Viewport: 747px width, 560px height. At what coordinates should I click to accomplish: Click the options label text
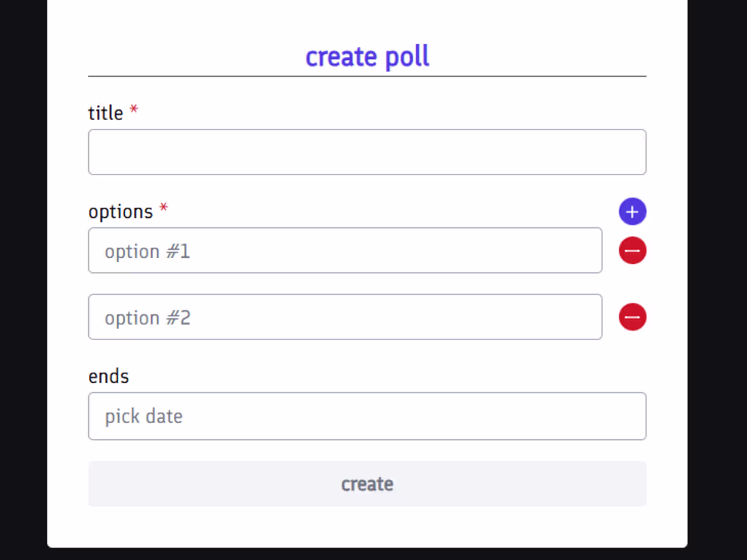click(x=121, y=212)
